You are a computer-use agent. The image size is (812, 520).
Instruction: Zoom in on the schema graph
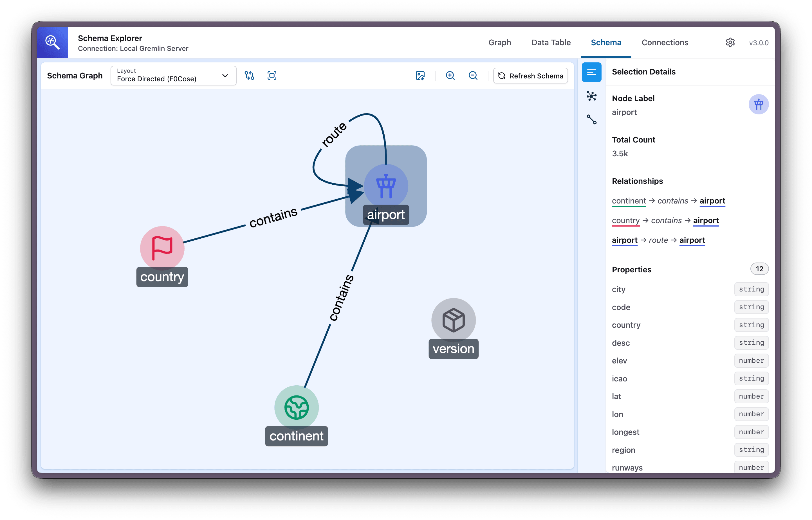450,76
